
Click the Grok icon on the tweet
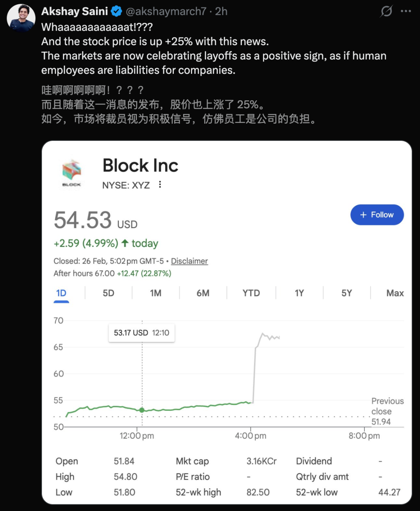(x=386, y=11)
